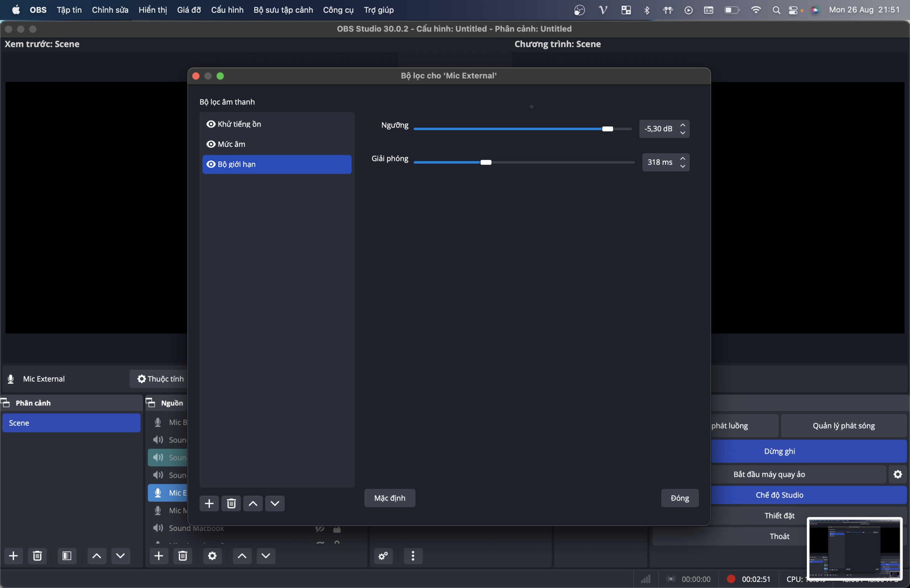Add a new scene in Phân cảnh panel
910x588 pixels.
click(x=14, y=556)
